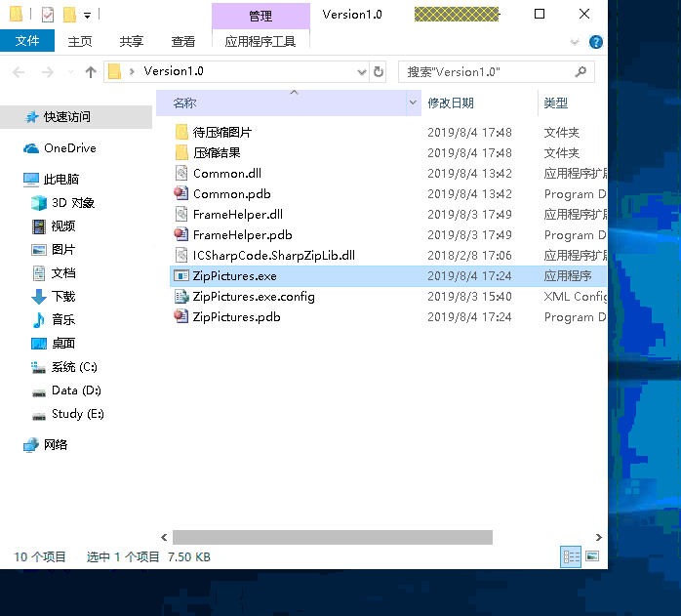Refresh the current folder view
The width and height of the screenshot is (681, 616).
click(379, 71)
